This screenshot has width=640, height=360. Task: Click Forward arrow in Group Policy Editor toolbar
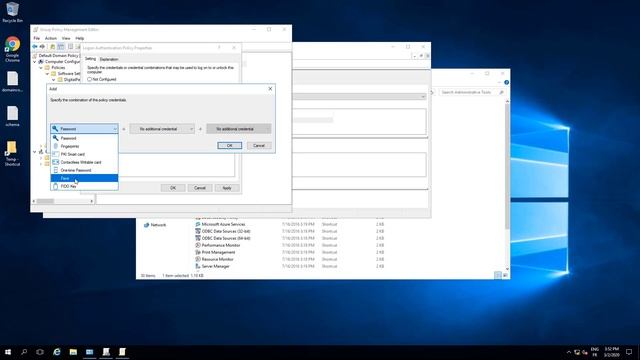tap(42, 47)
